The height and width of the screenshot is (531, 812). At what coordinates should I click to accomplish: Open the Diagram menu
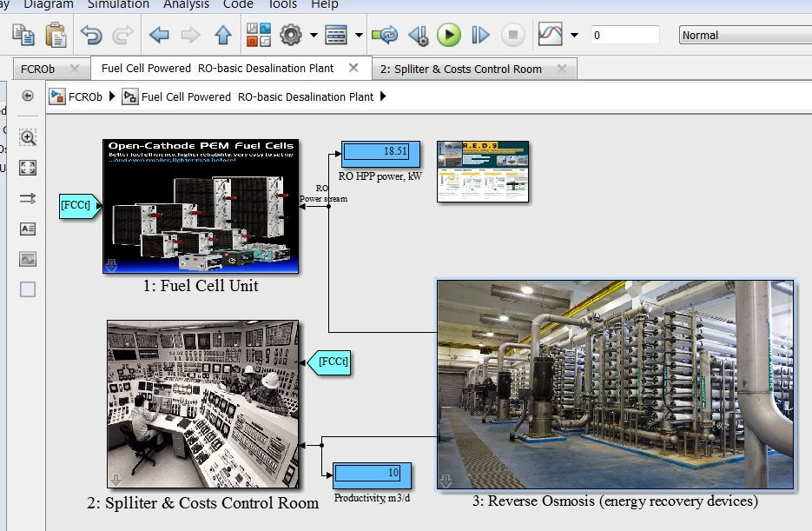click(x=49, y=4)
